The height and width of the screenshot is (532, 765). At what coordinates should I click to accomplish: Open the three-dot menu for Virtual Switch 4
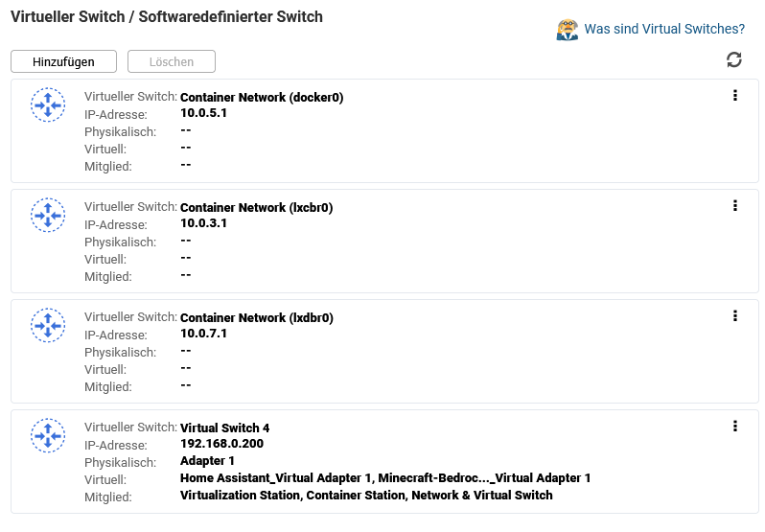[735, 426]
